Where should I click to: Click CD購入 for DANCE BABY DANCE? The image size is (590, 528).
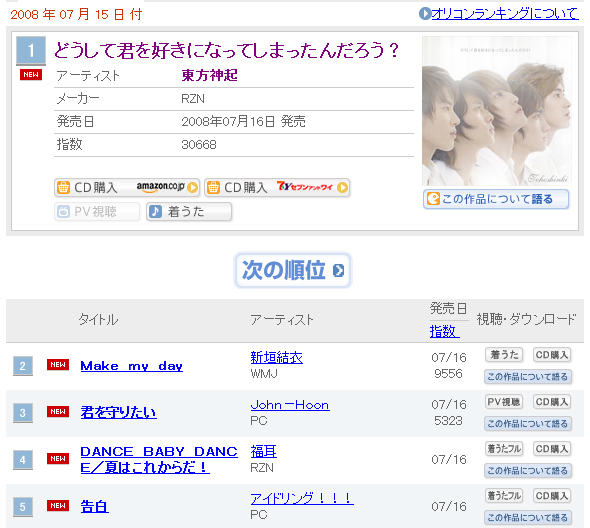click(552, 449)
